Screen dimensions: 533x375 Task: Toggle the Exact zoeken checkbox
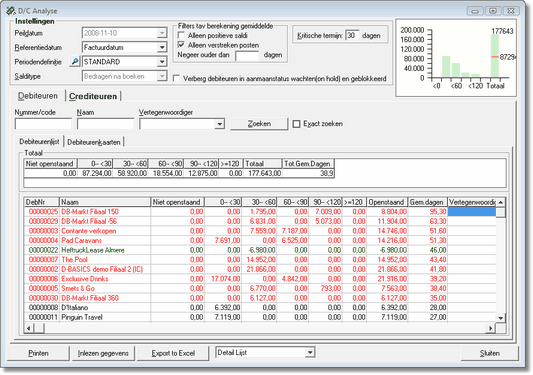click(x=296, y=124)
